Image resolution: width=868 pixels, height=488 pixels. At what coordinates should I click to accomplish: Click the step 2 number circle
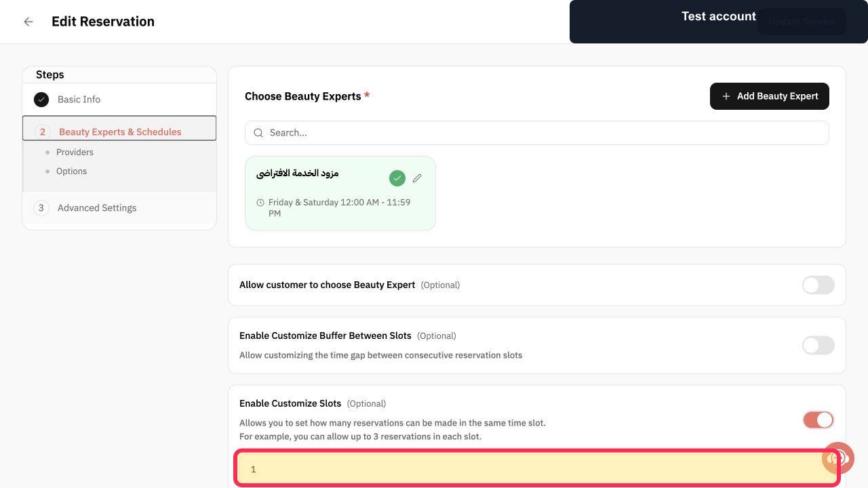43,132
